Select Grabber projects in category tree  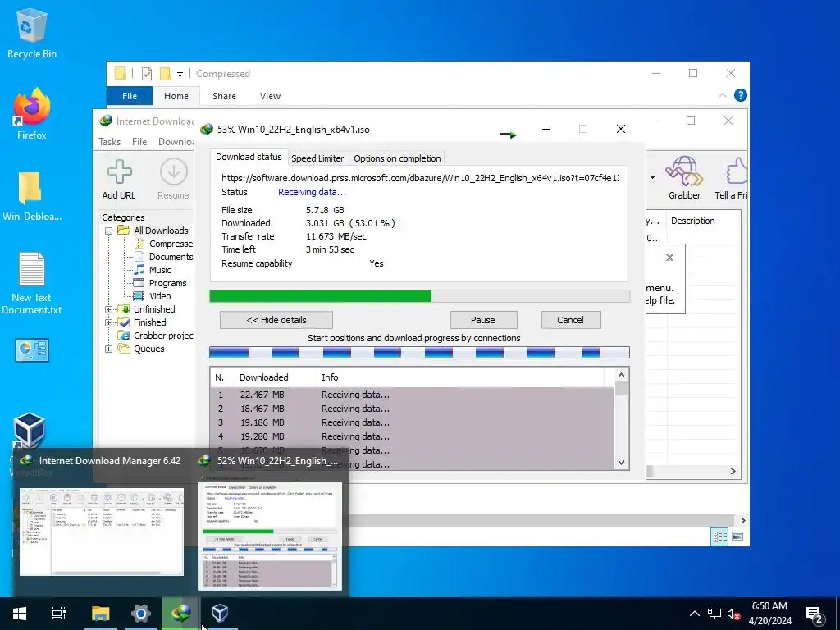(x=156, y=336)
